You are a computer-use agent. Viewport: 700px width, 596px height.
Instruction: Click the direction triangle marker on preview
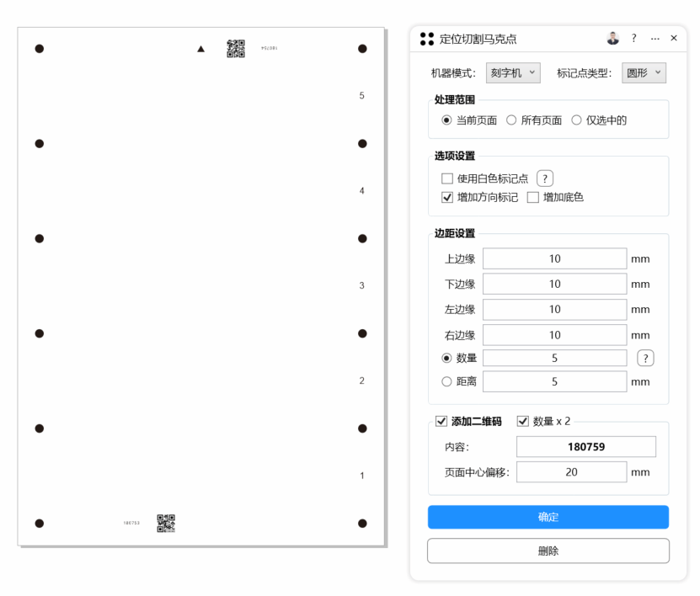pos(200,49)
